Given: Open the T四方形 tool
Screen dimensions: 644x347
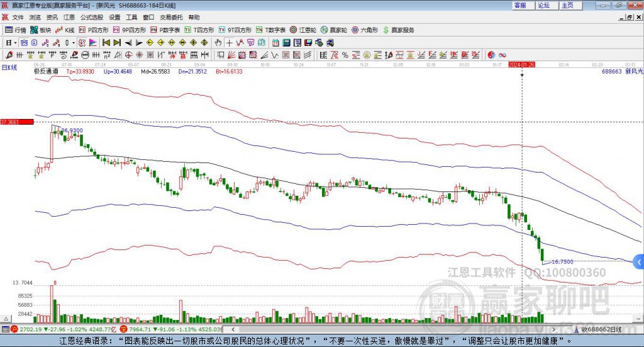Looking at the screenshot, I should pos(199,30).
